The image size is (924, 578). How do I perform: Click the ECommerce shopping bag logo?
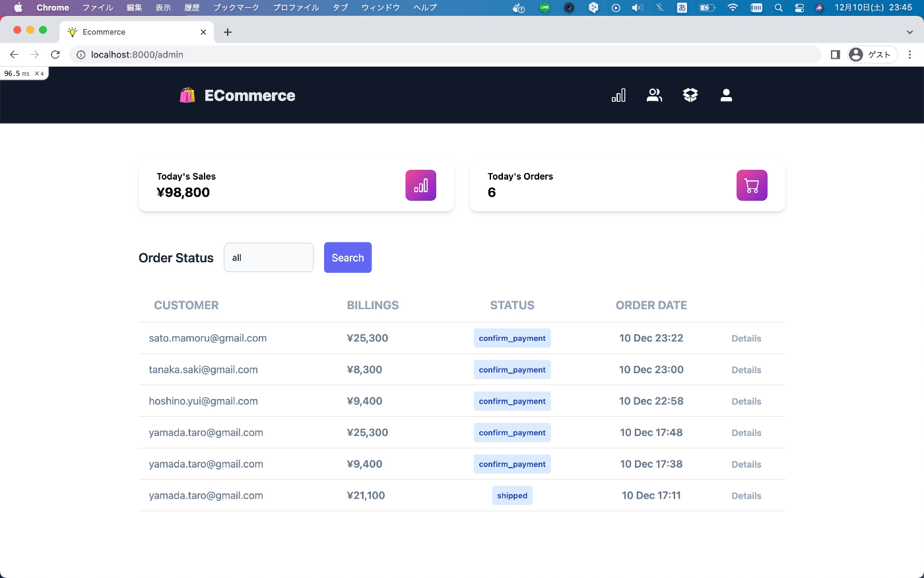pos(187,94)
